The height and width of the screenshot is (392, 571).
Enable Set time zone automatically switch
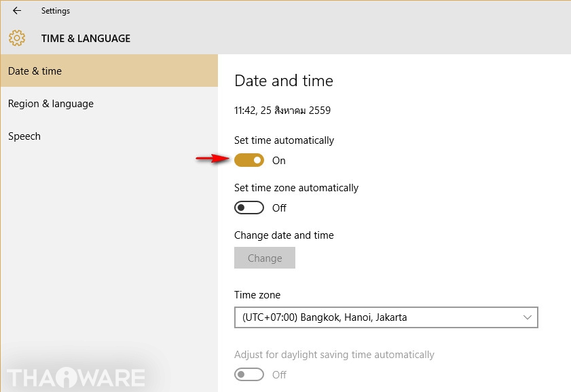[x=249, y=208]
